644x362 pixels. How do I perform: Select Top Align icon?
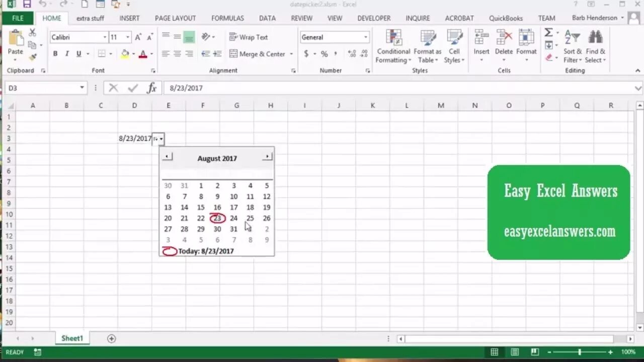point(166,37)
